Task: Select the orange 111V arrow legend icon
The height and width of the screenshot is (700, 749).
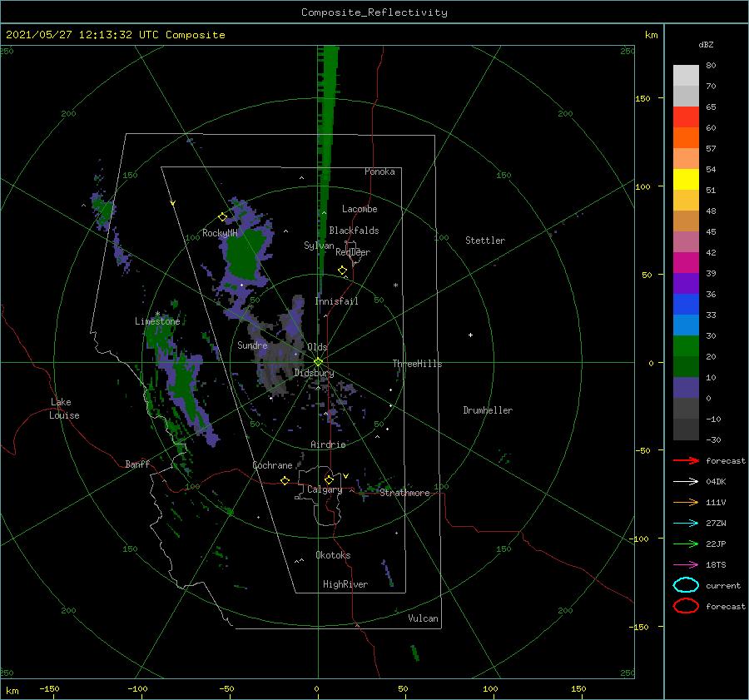Action: pos(686,502)
